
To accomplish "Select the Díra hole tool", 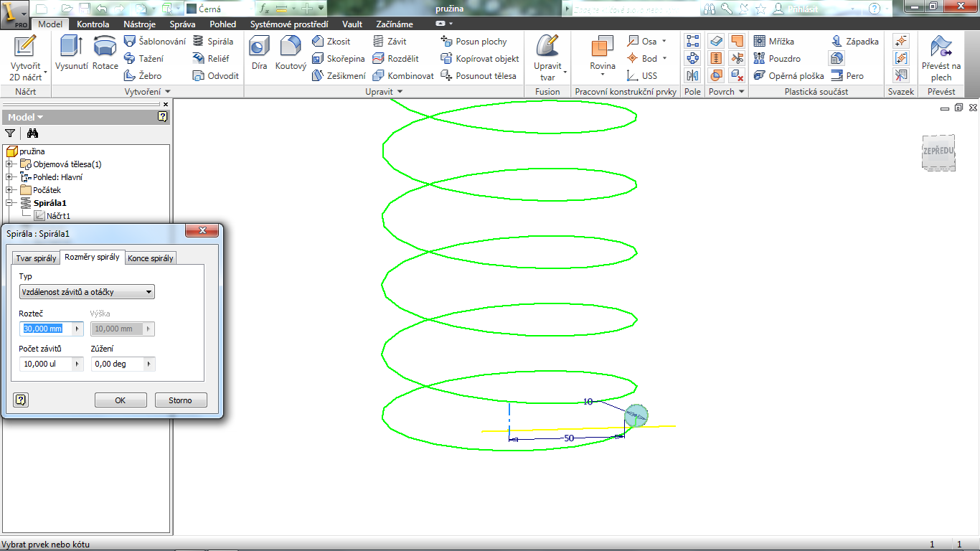I will click(x=259, y=53).
